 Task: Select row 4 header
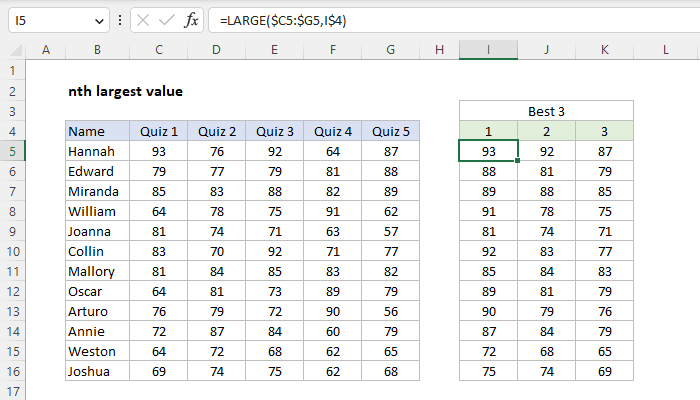(x=13, y=131)
